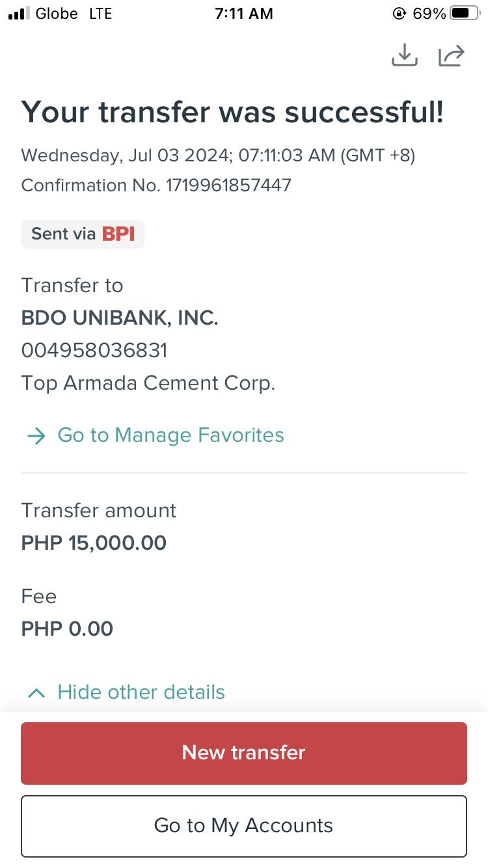Tap the BDO UNIBANK, INC. bank name

[120, 318]
